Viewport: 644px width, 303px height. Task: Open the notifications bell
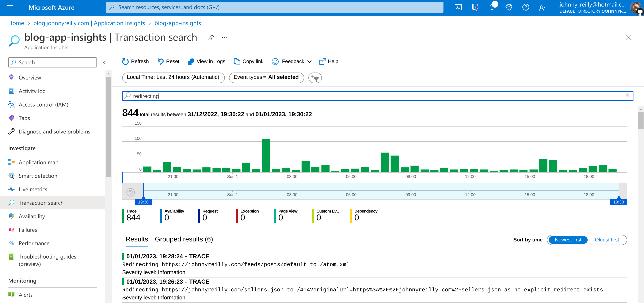(x=492, y=7)
